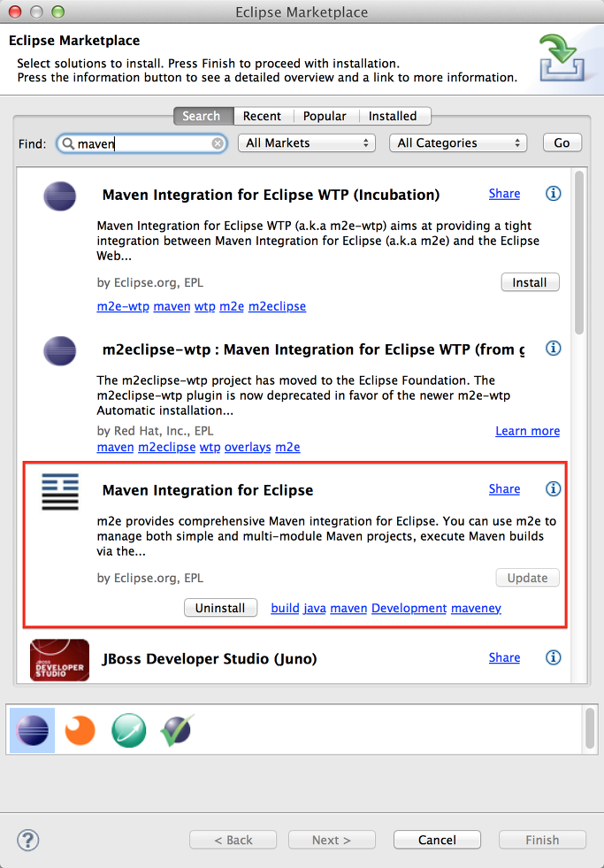Viewport: 604px width, 868px height.
Task: Click the m2e striped logo icon
Action: point(60,492)
